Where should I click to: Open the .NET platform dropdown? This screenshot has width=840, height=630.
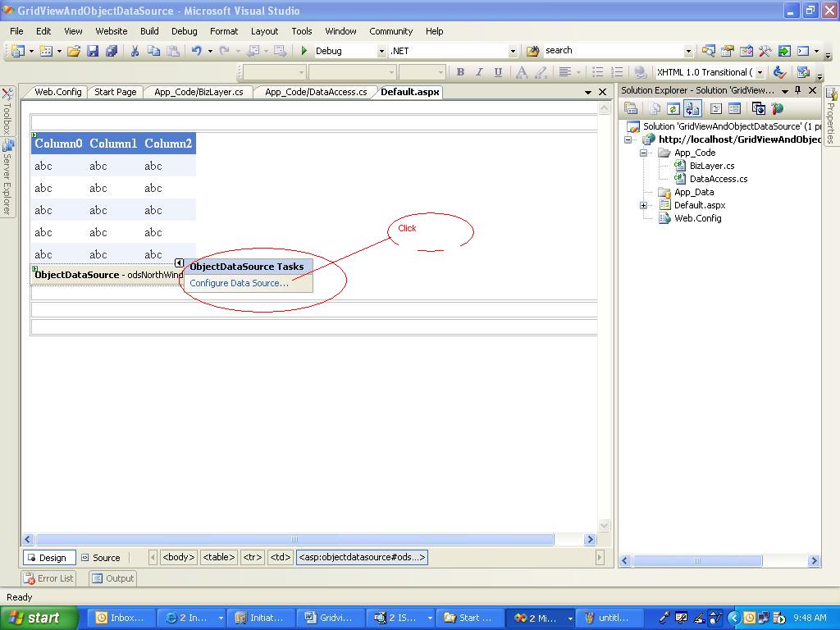coord(513,51)
